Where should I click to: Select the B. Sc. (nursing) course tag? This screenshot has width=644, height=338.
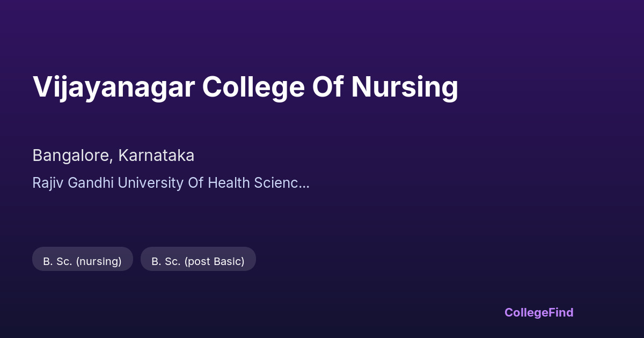click(x=83, y=261)
